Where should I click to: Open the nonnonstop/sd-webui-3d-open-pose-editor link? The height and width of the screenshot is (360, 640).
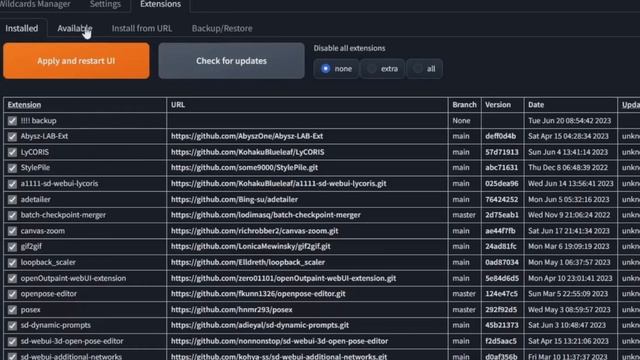coord(279,341)
